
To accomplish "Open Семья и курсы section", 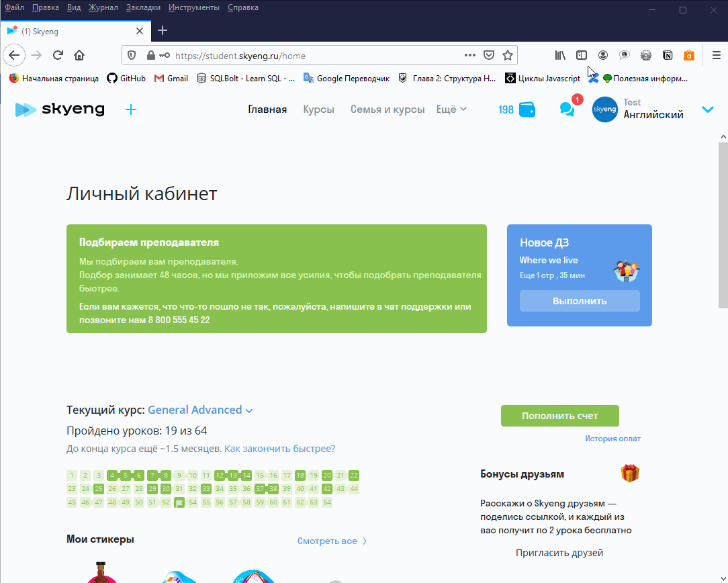I will 388,109.
